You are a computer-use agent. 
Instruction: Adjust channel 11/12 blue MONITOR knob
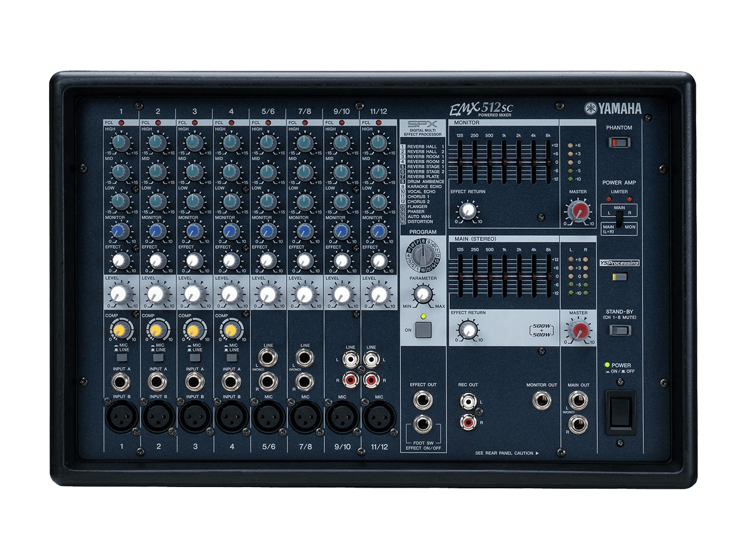[x=378, y=231]
